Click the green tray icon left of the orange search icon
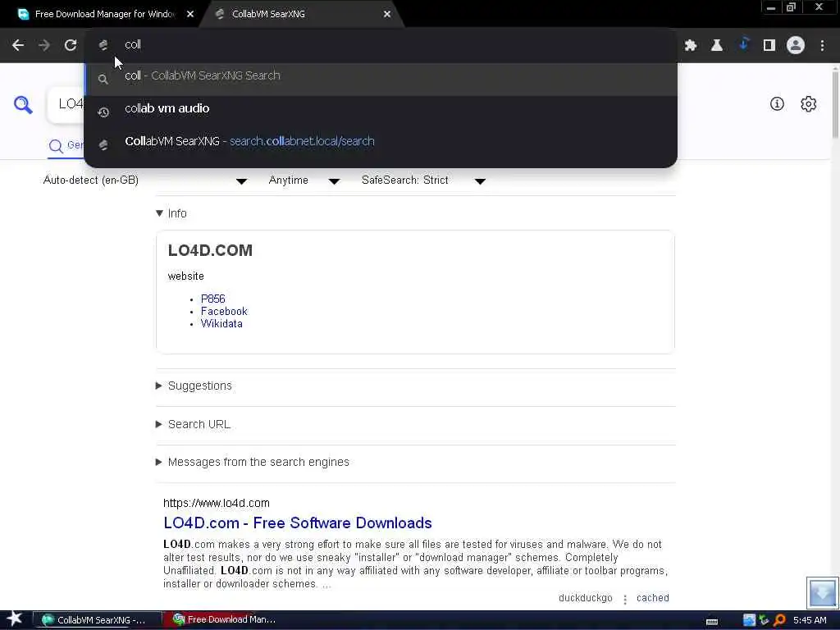The image size is (840, 630). 764,620
